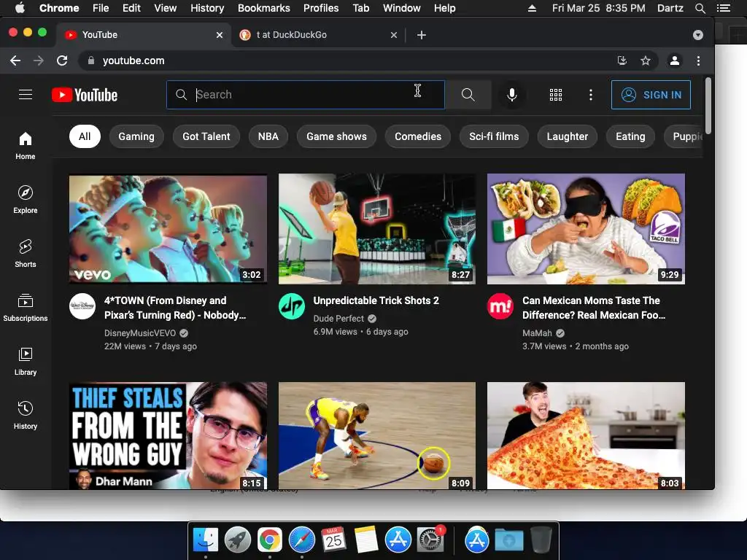Open Chrome three-dot menu
The width and height of the screenshot is (747, 560).
[x=698, y=61]
